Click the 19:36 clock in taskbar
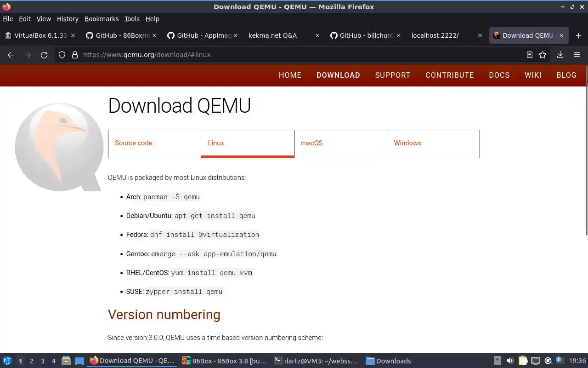 (577, 361)
